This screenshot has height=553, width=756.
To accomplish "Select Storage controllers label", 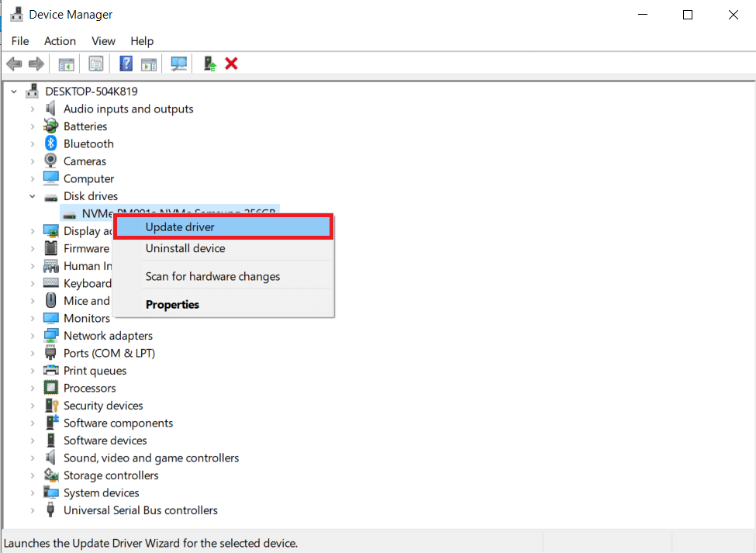I will (111, 475).
